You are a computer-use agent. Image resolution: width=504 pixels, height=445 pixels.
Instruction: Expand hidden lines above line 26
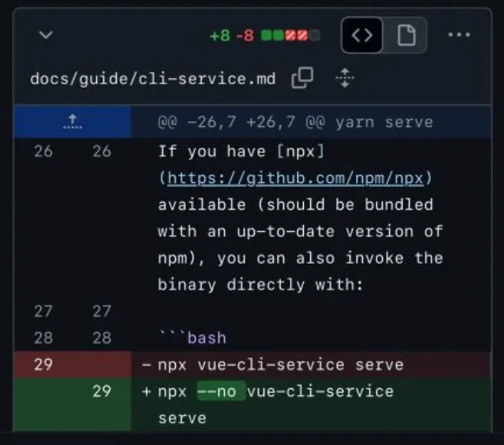pyautogui.click(x=73, y=122)
